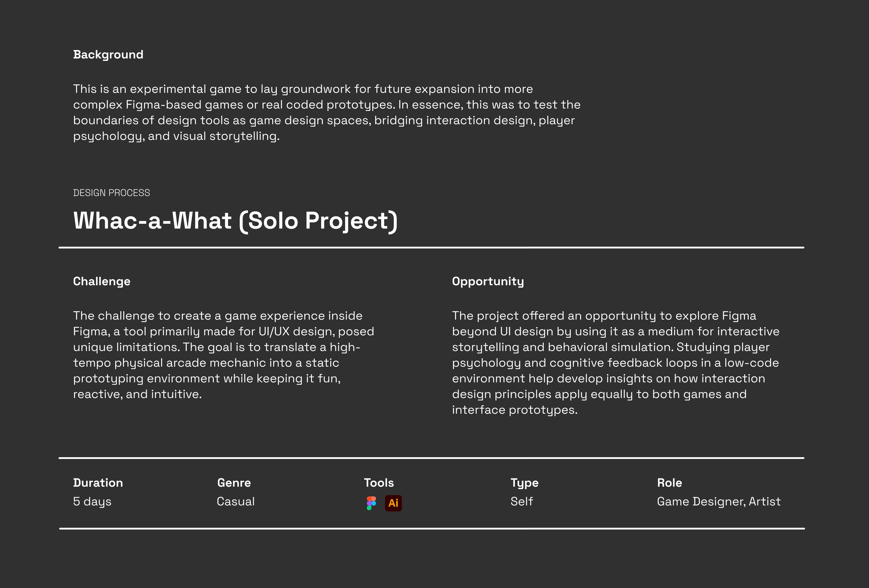Click the Challenge paragraph text
Screen dimensions: 869x588
[224, 355]
